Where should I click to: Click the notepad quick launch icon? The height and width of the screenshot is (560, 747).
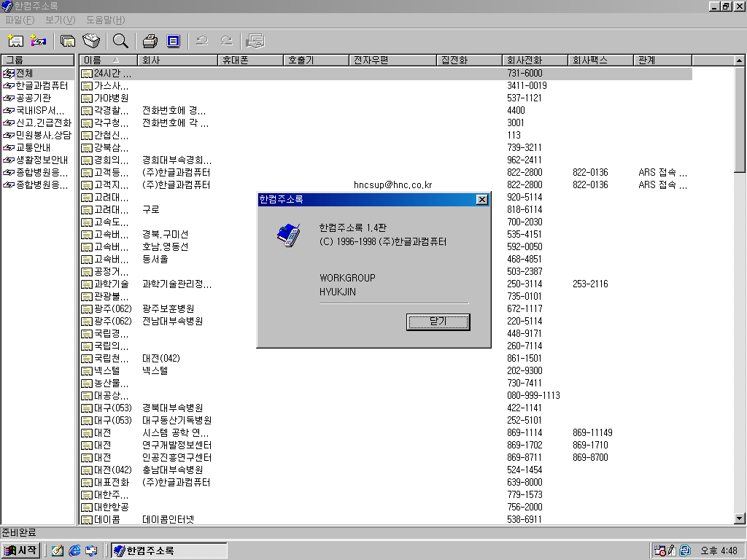coord(58,551)
